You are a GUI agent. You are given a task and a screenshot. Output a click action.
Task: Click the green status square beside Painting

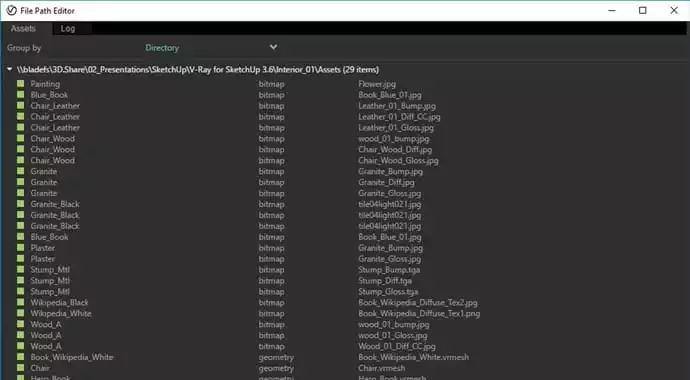21,84
